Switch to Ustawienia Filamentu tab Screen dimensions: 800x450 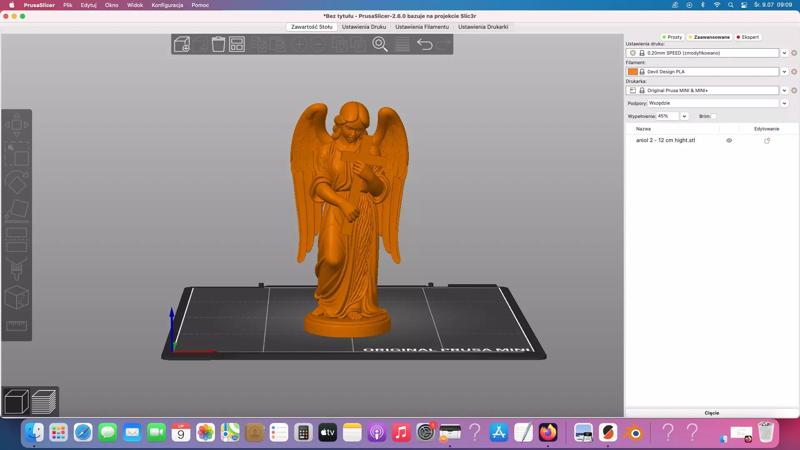pyautogui.click(x=422, y=27)
